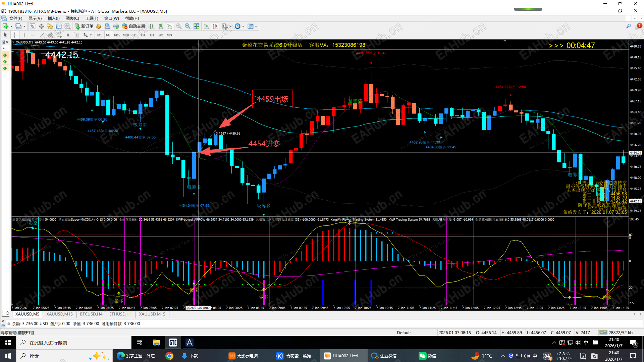The height and width of the screenshot is (362, 644).
Task: Click the red notification badge icon
Action: click(x=639, y=25)
